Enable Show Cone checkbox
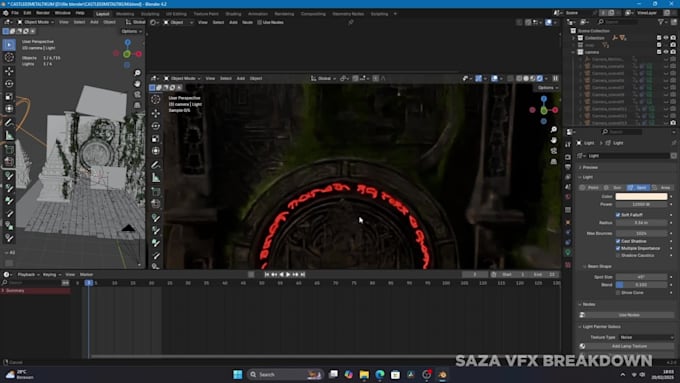Image resolution: width=680 pixels, height=383 pixels. (618, 293)
